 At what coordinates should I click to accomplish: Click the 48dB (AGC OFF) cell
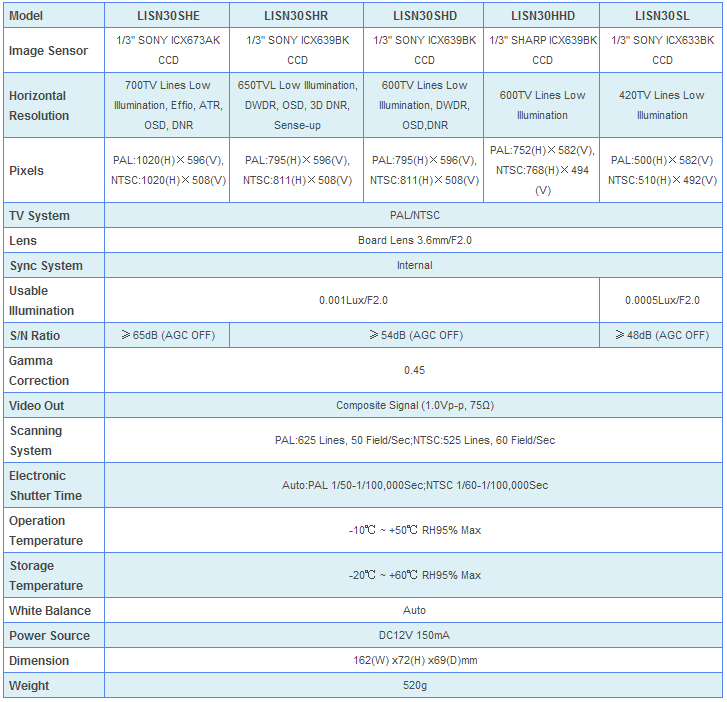click(661, 335)
